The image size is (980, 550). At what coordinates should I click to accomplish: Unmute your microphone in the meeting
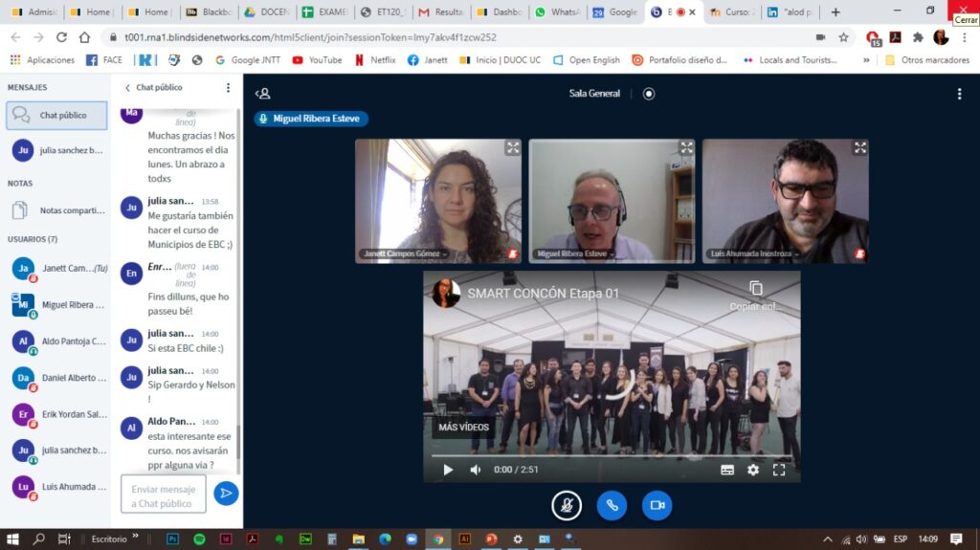pyautogui.click(x=567, y=505)
